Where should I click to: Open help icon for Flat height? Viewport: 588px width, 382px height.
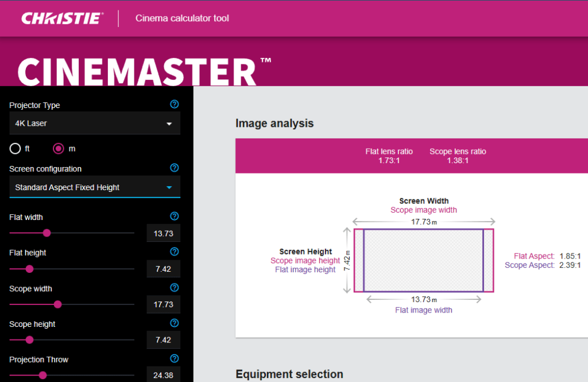click(175, 252)
